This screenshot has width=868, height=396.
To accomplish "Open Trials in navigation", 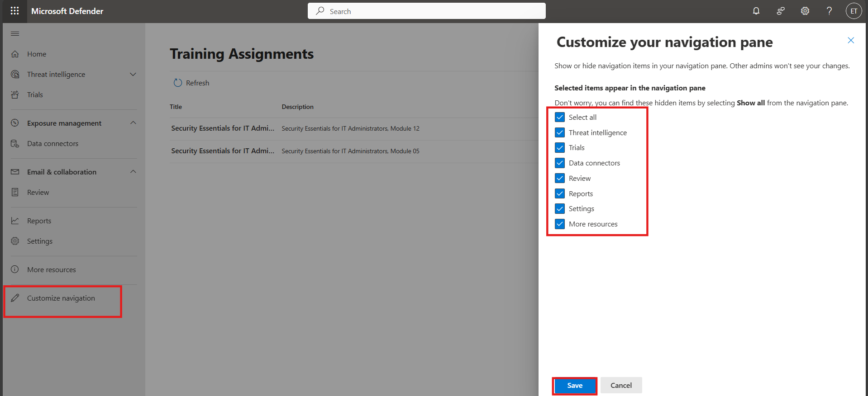I will tap(35, 95).
